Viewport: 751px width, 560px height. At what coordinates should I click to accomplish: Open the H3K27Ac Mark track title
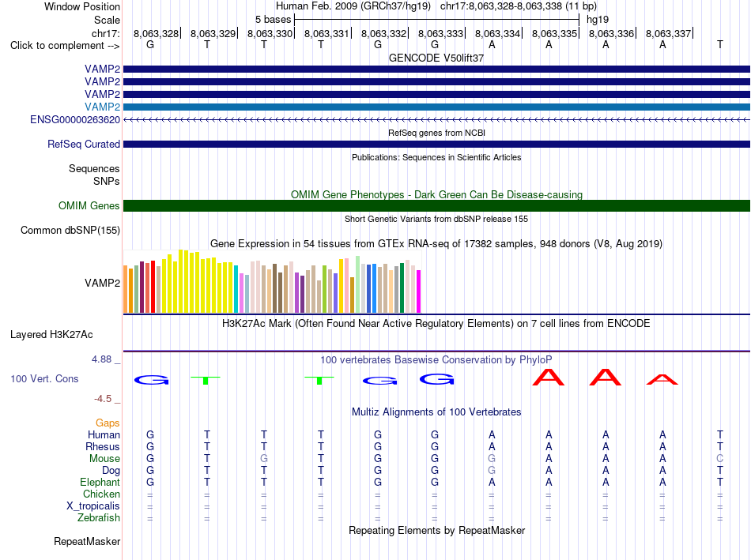coord(436,324)
